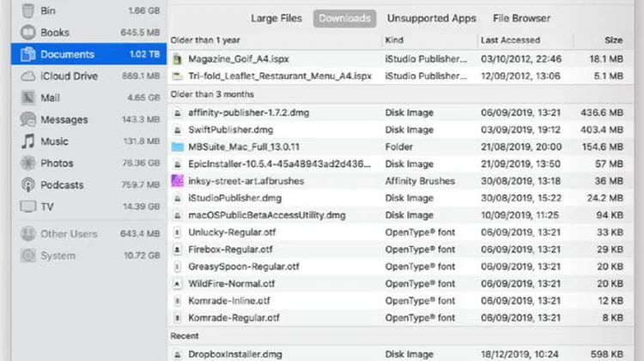Select DropboxInstaller.dmg file name
This screenshot has height=361, width=644.
(x=235, y=354)
